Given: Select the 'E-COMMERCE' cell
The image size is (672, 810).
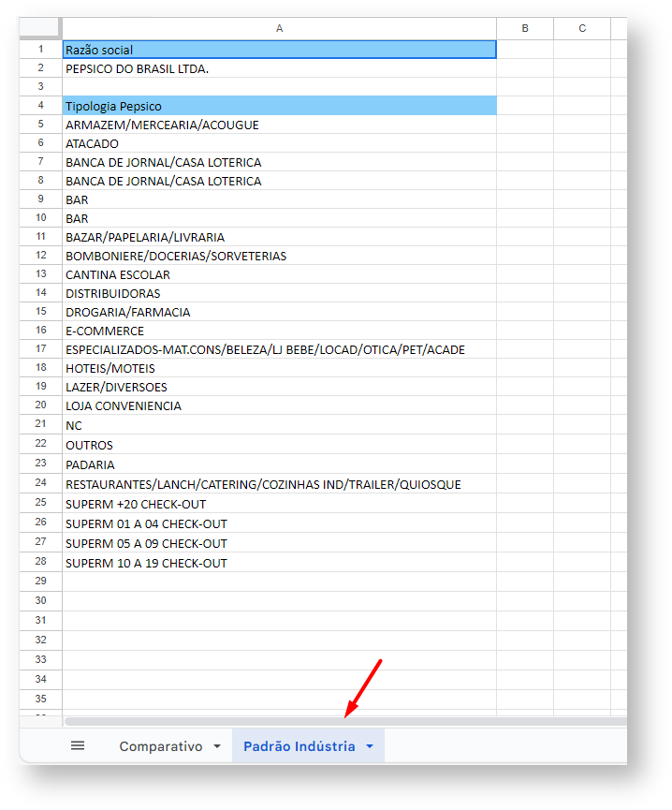Looking at the screenshot, I should 279,331.
